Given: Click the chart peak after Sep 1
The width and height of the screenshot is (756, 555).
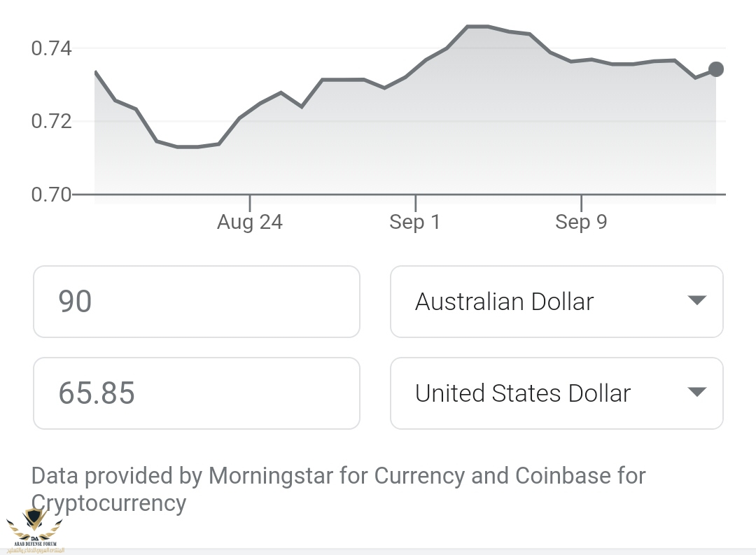Looking at the screenshot, I should [x=477, y=27].
